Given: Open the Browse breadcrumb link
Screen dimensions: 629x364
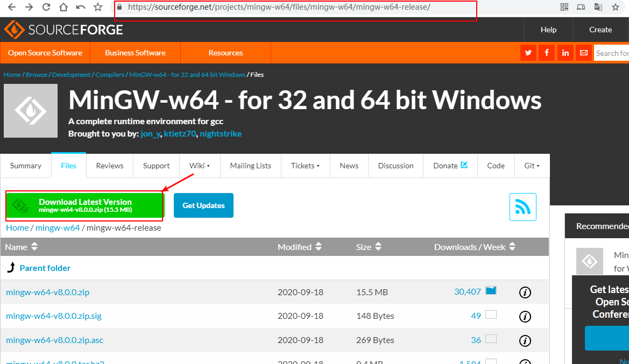Looking at the screenshot, I should [x=37, y=75].
